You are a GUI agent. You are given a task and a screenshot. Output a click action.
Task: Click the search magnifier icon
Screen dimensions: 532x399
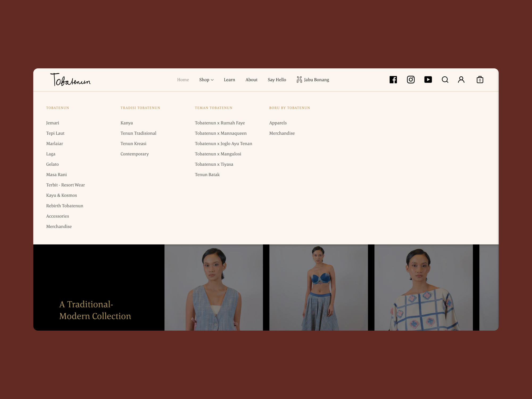(445, 80)
